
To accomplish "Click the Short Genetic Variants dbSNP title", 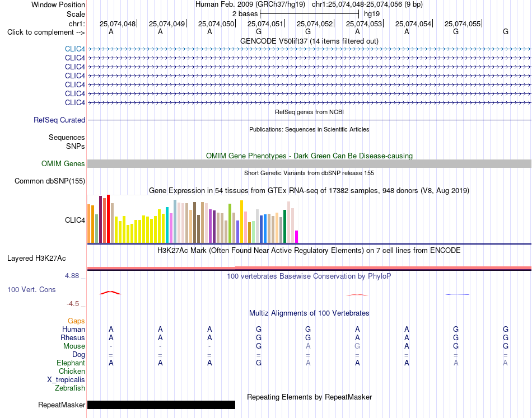I will coord(309,173).
